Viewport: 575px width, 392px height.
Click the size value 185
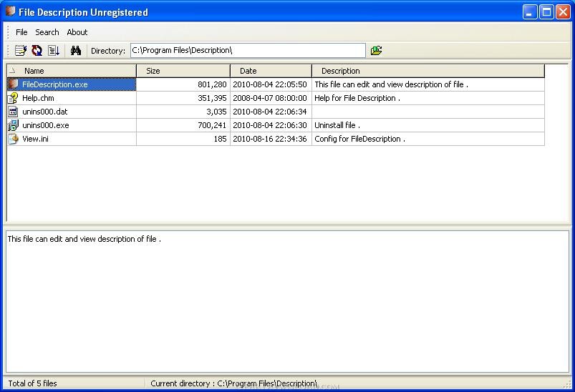point(221,139)
